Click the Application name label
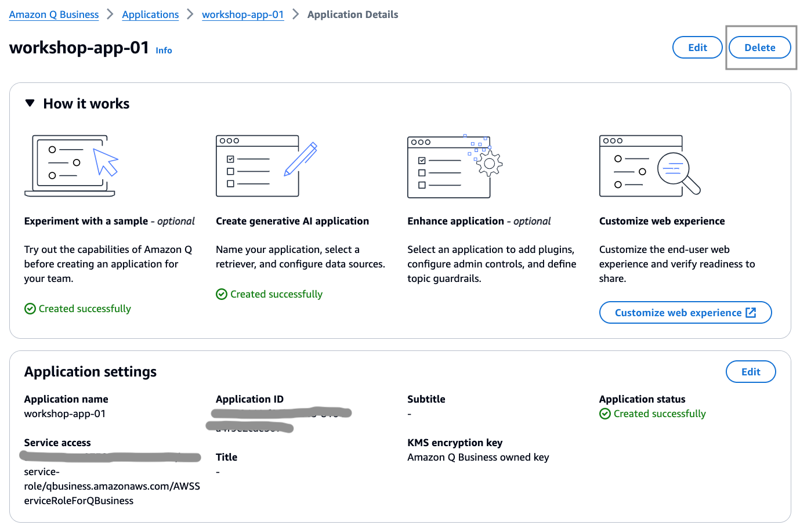Screen dimensions: 800x532 (66, 399)
